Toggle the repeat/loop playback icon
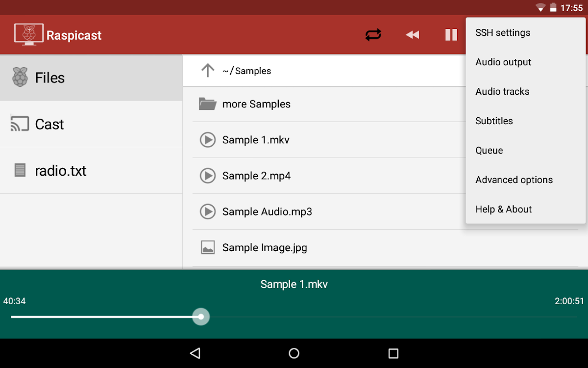The height and width of the screenshot is (368, 588). click(373, 35)
